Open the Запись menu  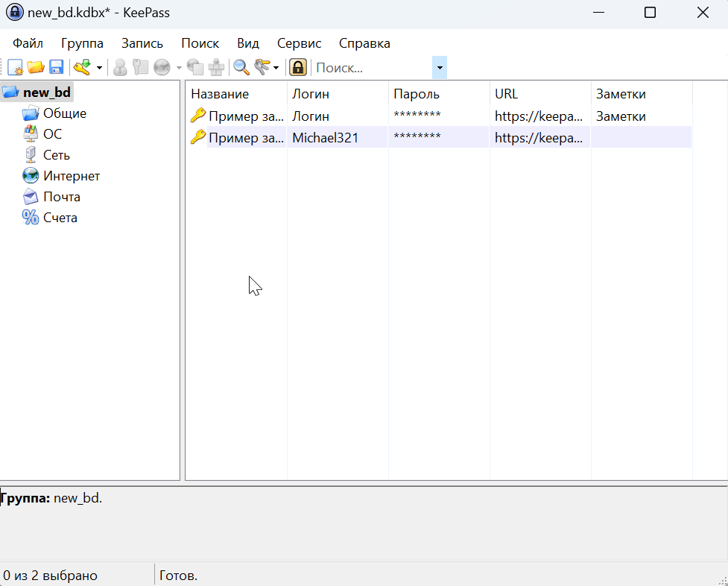click(x=142, y=43)
